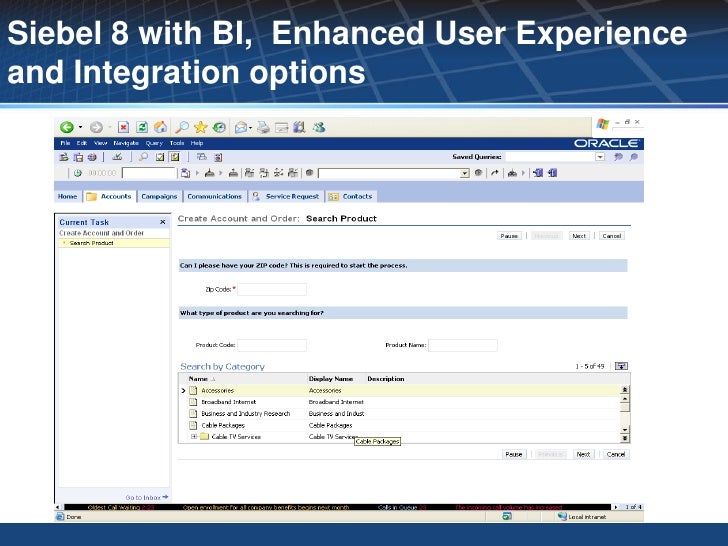Open the browser Home page icon

pos(161,127)
